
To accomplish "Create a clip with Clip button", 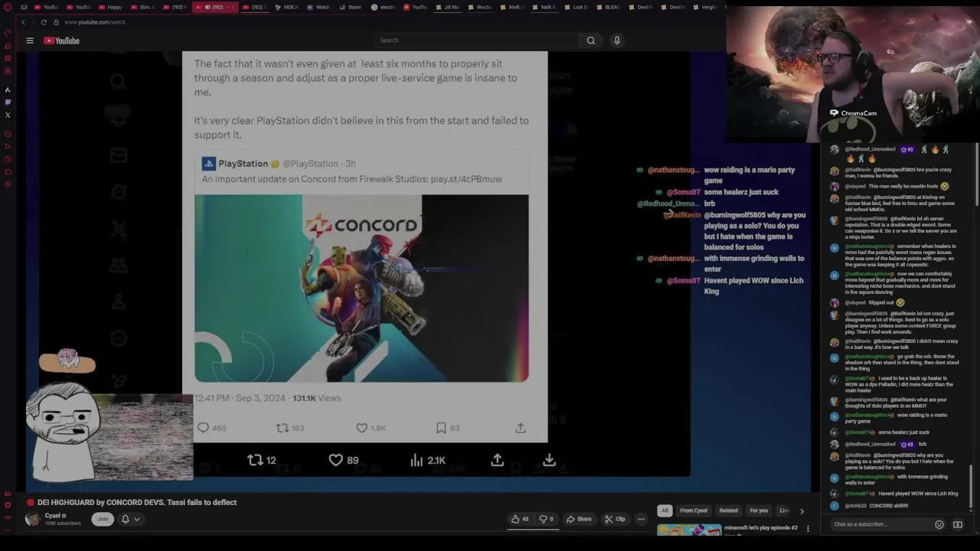I will [x=615, y=519].
